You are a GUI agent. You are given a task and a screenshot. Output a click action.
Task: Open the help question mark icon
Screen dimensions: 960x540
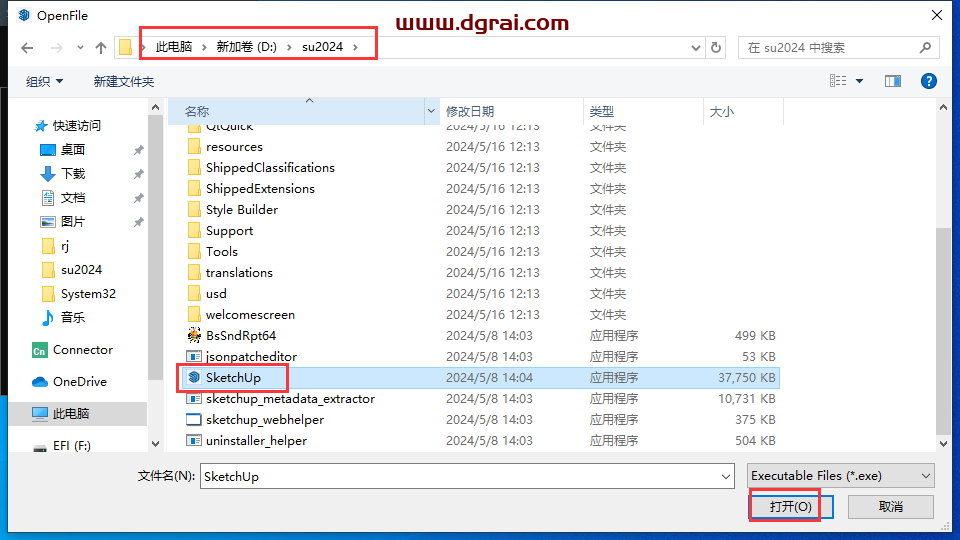[x=928, y=81]
